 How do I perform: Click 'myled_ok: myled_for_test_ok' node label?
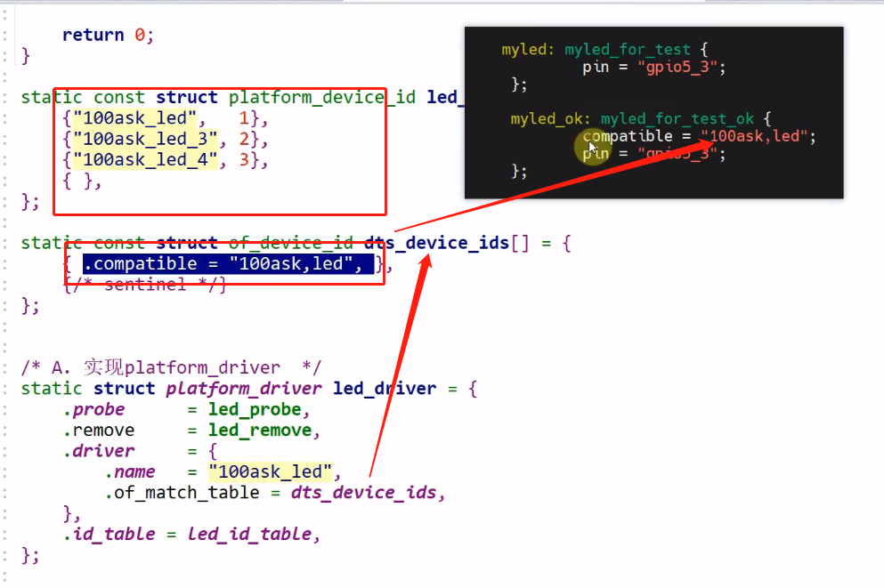pyautogui.click(x=632, y=119)
